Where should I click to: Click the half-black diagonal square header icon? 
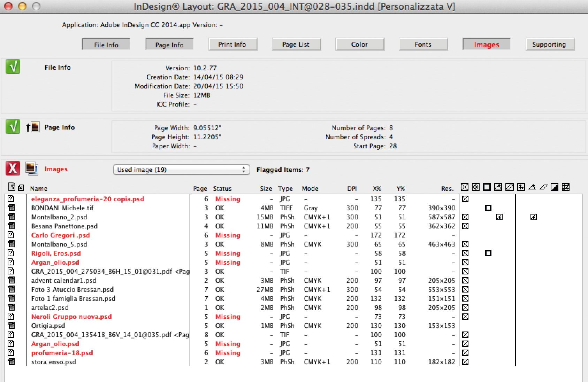555,187
